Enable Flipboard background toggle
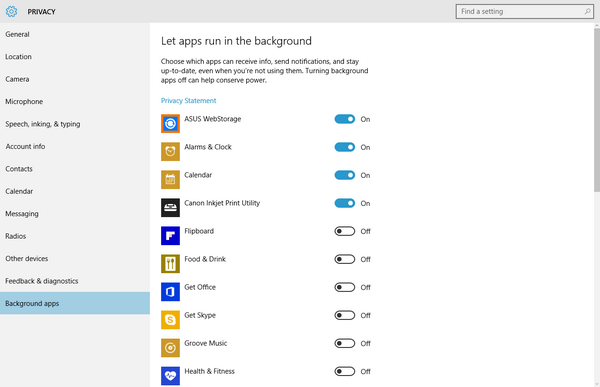 pyautogui.click(x=345, y=231)
